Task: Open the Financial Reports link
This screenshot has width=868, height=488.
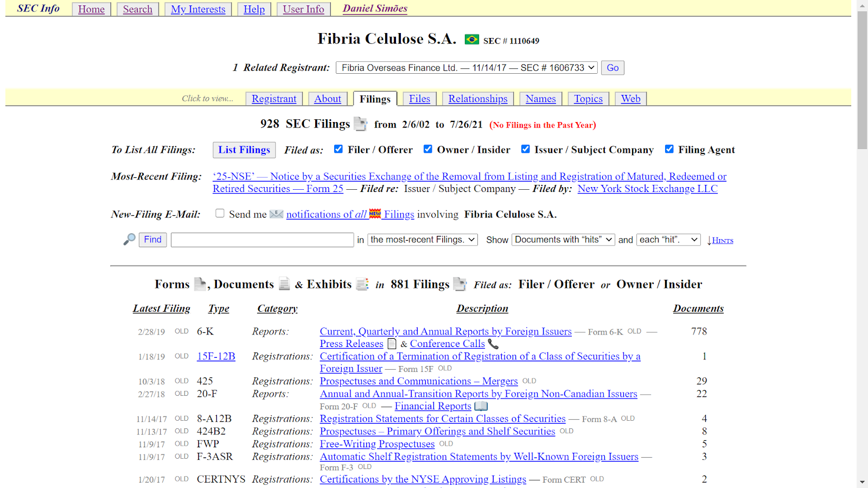Action: click(x=433, y=406)
